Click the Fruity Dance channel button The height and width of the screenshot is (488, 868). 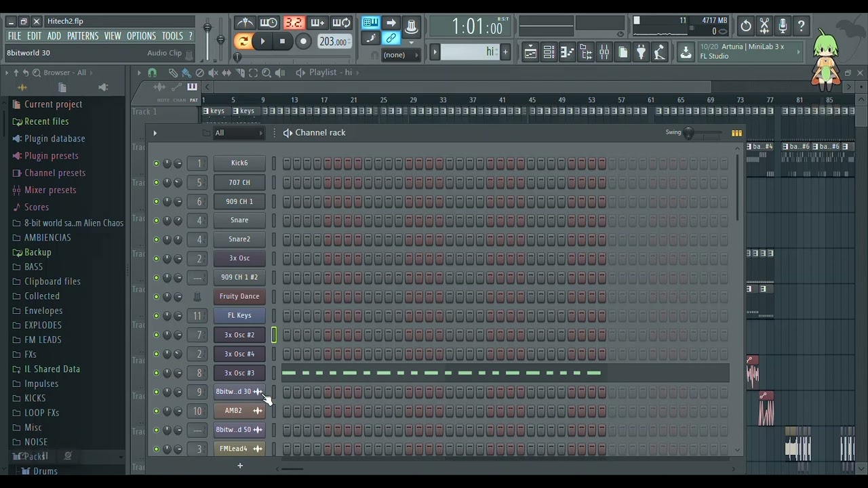[x=239, y=296]
